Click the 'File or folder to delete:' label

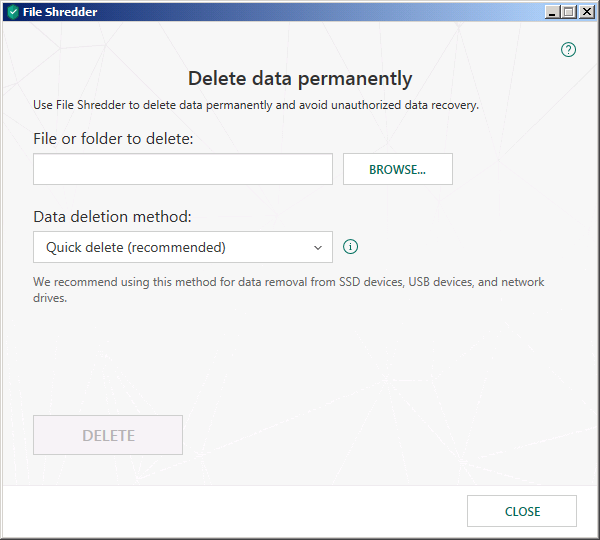tap(113, 138)
